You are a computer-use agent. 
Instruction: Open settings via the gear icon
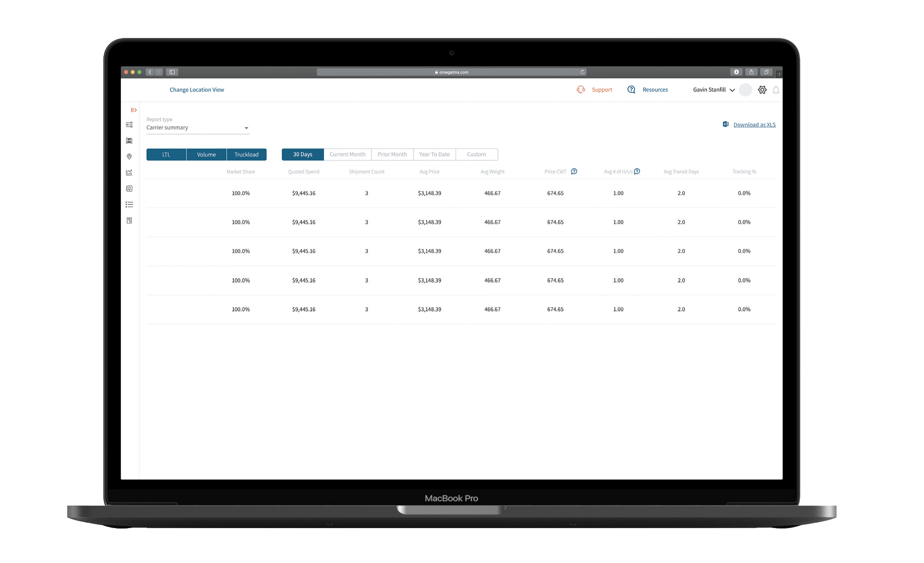pos(762,90)
